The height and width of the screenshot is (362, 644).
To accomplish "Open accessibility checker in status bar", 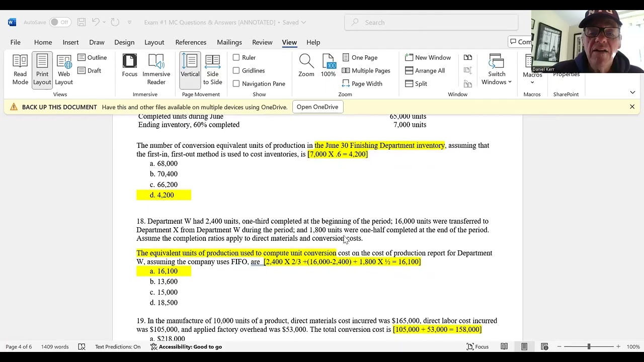I will 186,346.
